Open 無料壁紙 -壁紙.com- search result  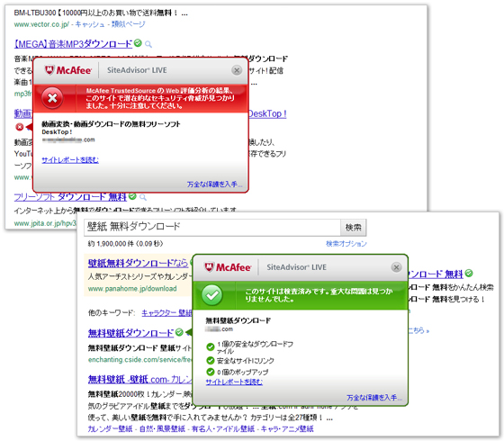click(x=139, y=380)
